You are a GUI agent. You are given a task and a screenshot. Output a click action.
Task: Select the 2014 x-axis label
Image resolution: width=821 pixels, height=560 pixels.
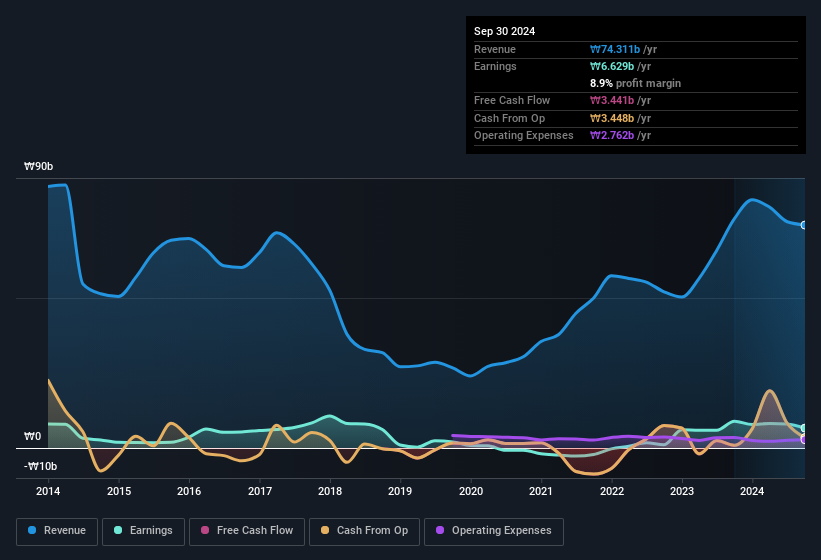pyautogui.click(x=48, y=491)
